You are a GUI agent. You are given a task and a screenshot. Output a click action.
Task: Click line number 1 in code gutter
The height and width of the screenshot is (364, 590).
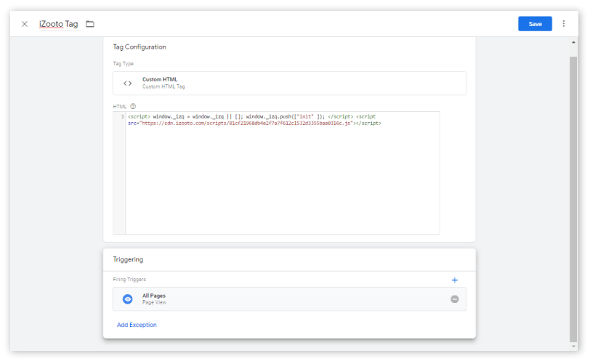coord(122,117)
